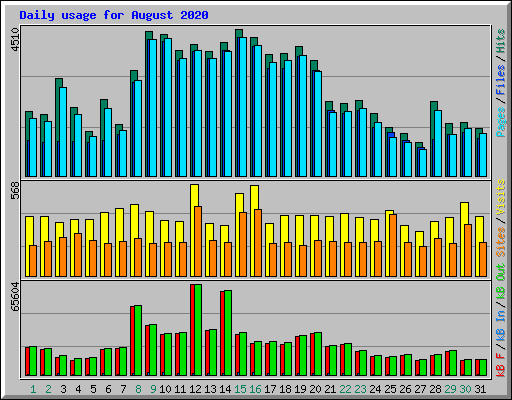
Task: Click the cyan Pages bar on day 28
Action: (438, 143)
